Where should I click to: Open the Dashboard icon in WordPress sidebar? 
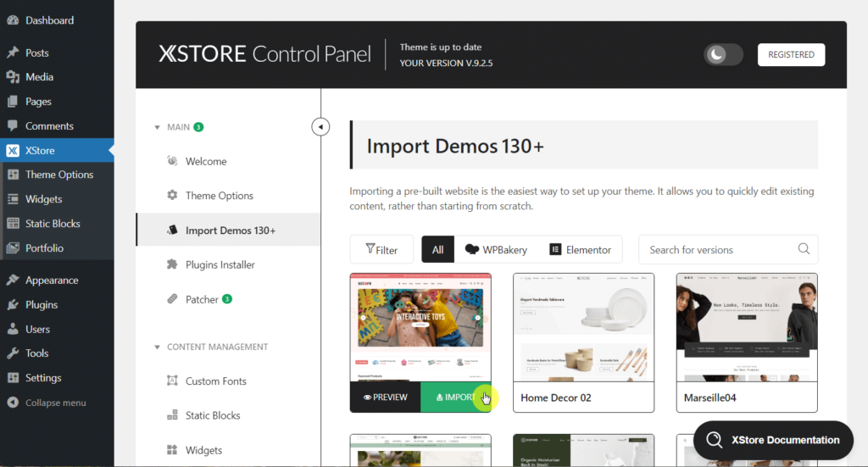[x=13, y=20]
